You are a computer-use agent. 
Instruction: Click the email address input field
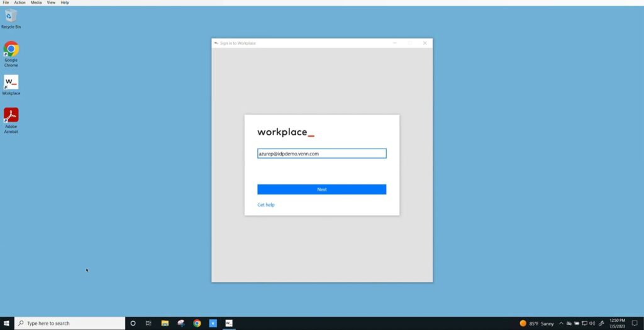(x=321, y=154)
